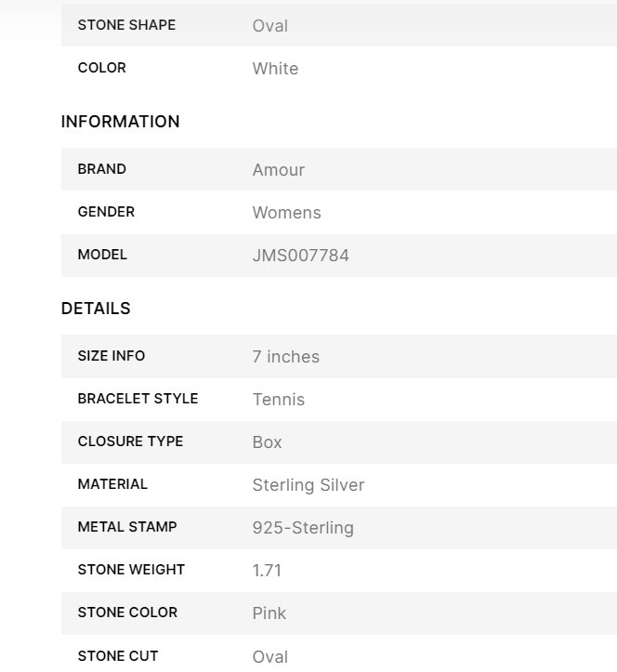Click the stone weight value 1.71
This screenshot has width=617, height=672.
point(267,571)
